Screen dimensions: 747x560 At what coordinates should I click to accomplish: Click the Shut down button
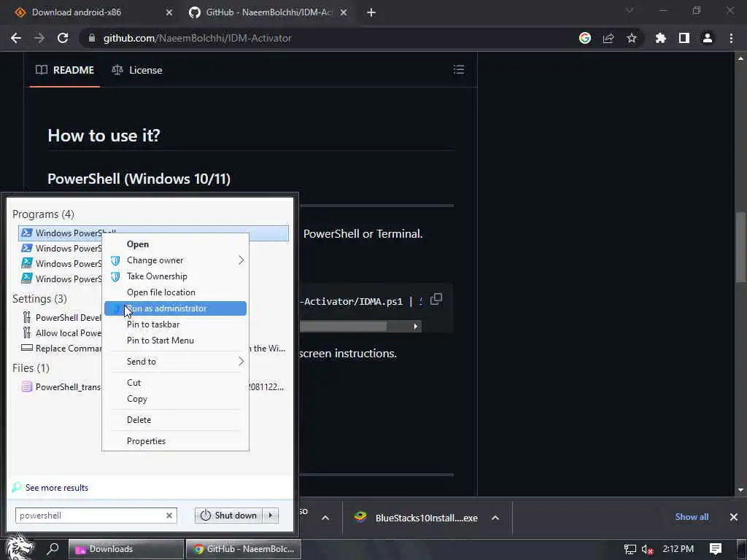(x=228, y=516)
